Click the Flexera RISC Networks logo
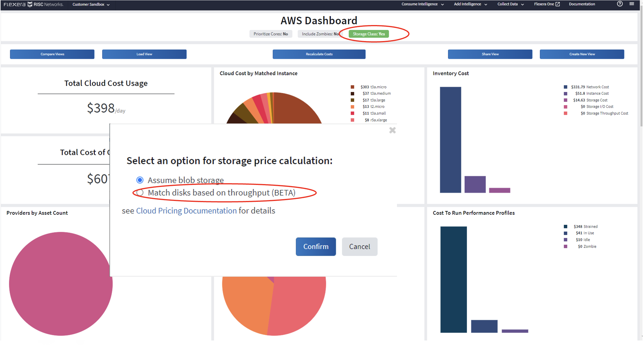 click(x=34, y=4)
